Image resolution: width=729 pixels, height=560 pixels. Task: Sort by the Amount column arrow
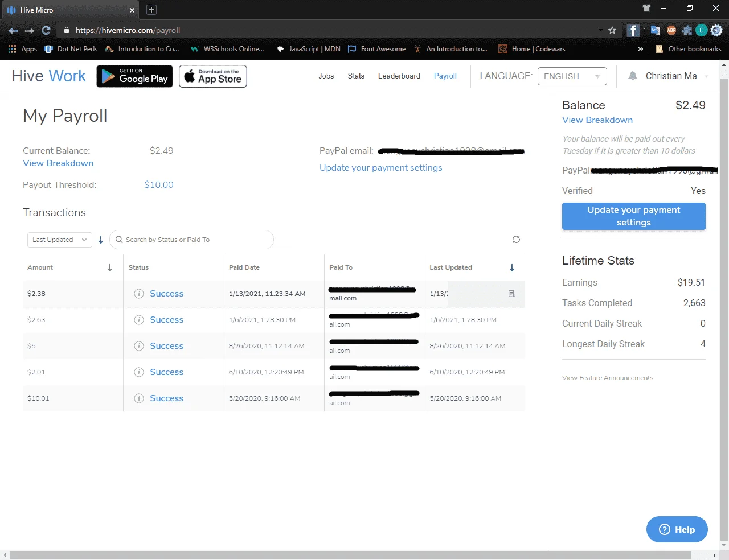pos(110,267)
